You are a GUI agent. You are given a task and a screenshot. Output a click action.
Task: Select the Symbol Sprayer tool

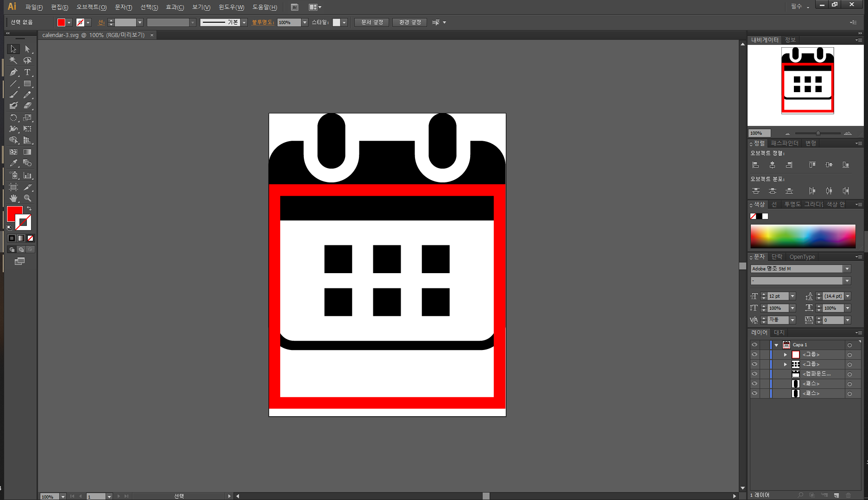tap(13, 175)
